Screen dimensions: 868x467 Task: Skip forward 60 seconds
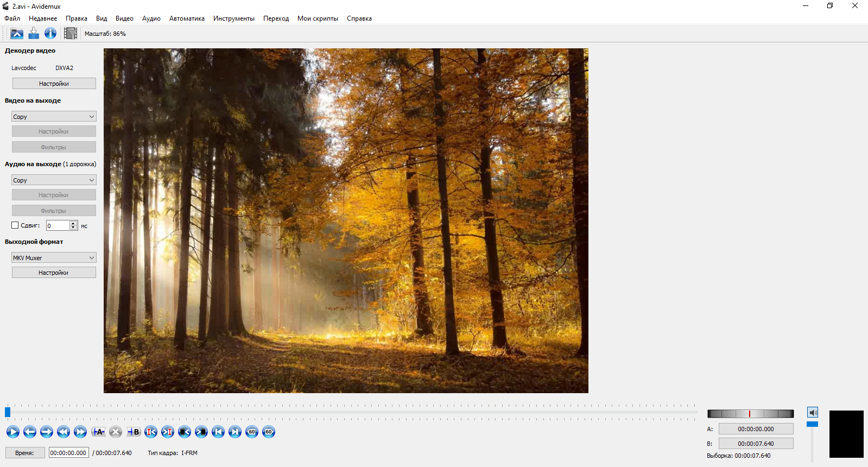pyautogui.click(x=269, y=432)
